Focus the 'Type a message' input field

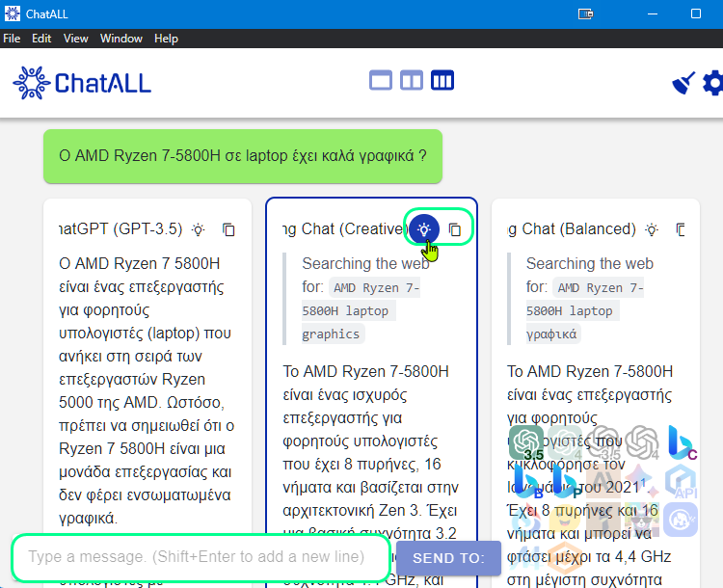point(201,557)
